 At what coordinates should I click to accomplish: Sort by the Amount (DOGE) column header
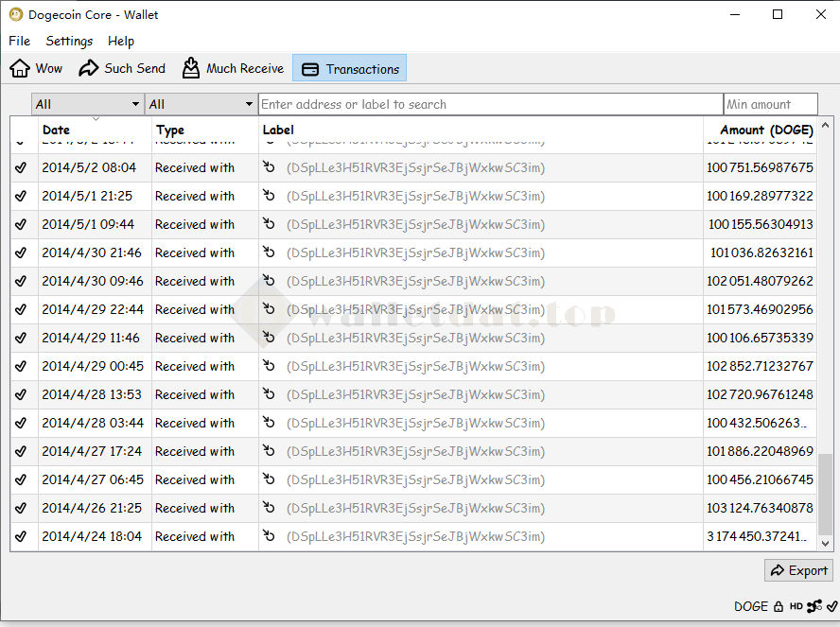point(765,130)
